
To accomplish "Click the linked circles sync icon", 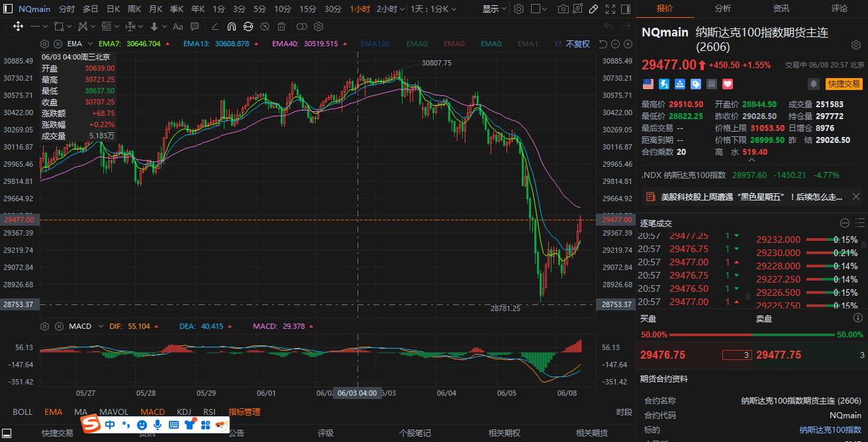I will 302,26.
